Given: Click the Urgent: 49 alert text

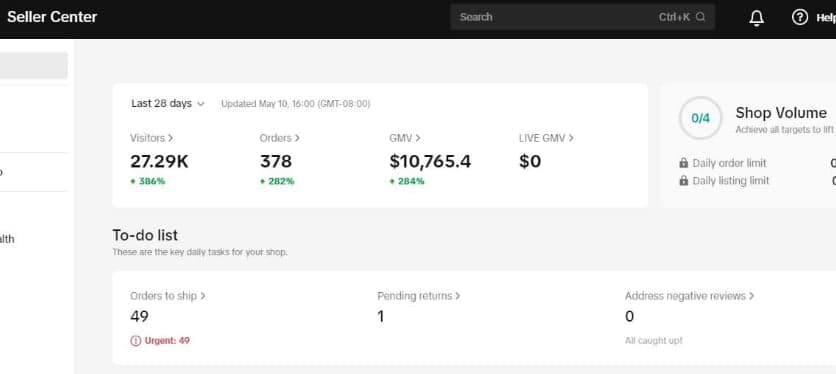Looking at the screenshot, I should click(167, 341).
